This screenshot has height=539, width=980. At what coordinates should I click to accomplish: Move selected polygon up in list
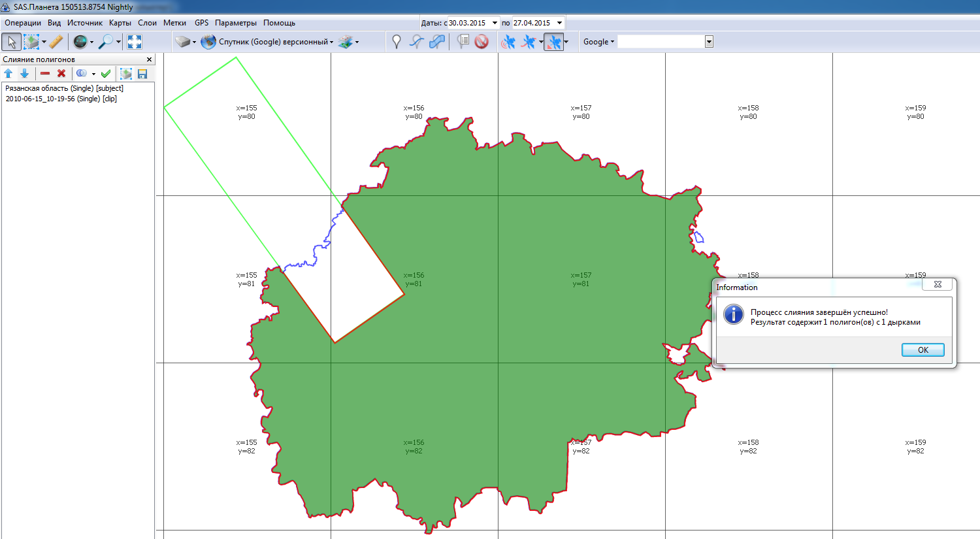pos(8,74)
